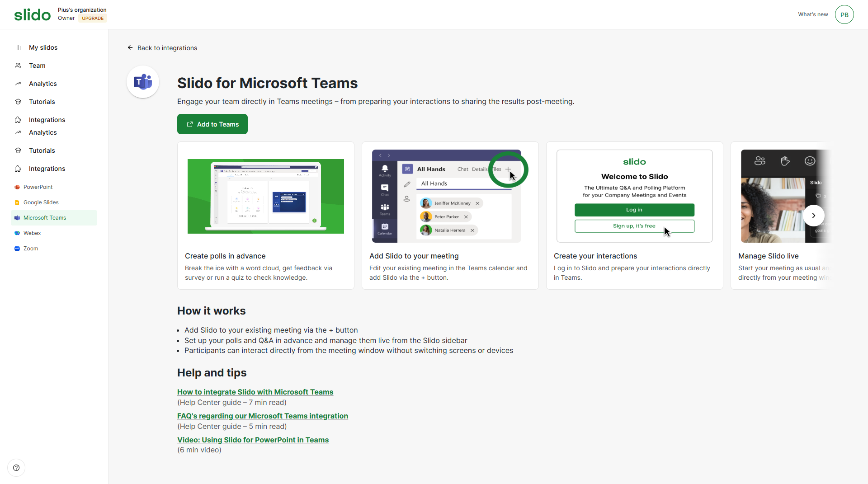Image resolution: width=868 pixels, height=484 pixels.
Task: Select PowerPoint integration in sidebar
Action: (x=38, y=187)
